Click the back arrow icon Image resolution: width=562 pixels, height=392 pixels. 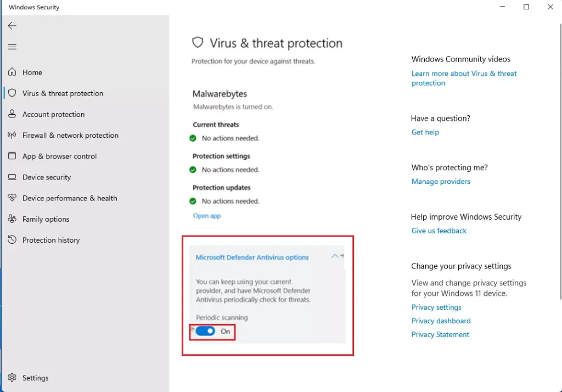(12, 25)
